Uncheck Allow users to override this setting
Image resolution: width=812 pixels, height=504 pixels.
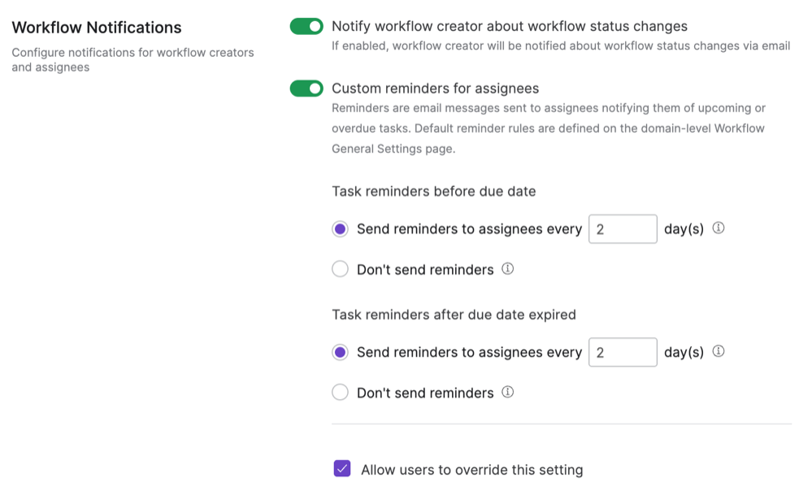click(341, 469)
